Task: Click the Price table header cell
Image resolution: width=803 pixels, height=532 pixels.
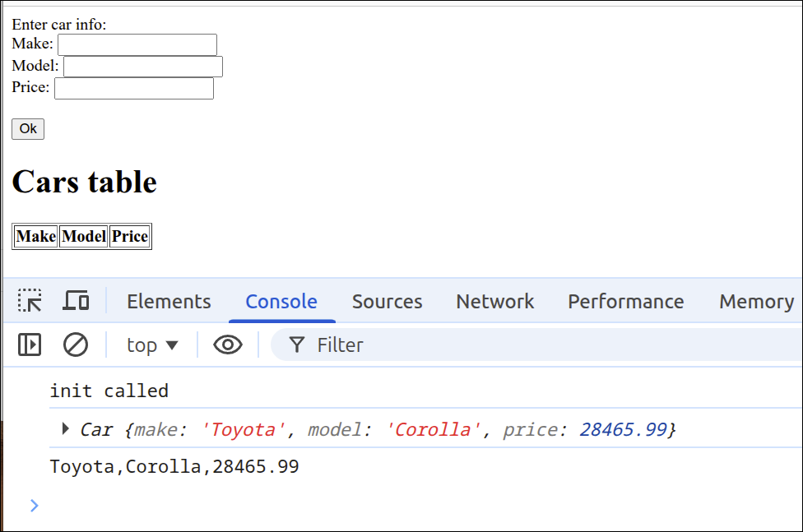Action: tap(130, 237)
